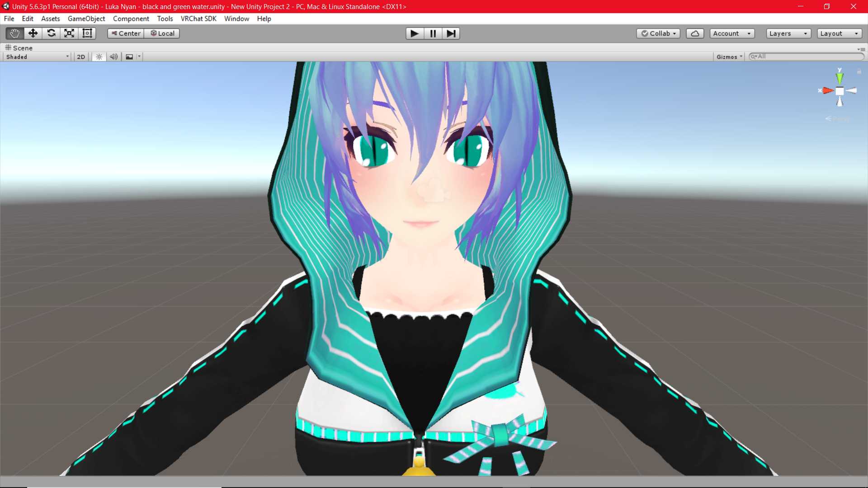Select the Rect Transform tool
This screenshot has width=868, height=488.
[x=87, y=33]
